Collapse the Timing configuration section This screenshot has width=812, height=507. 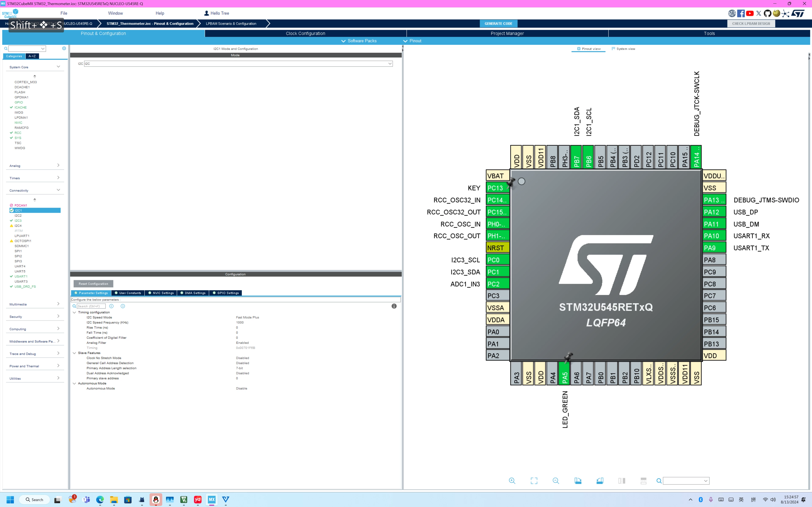click(74, 312)
